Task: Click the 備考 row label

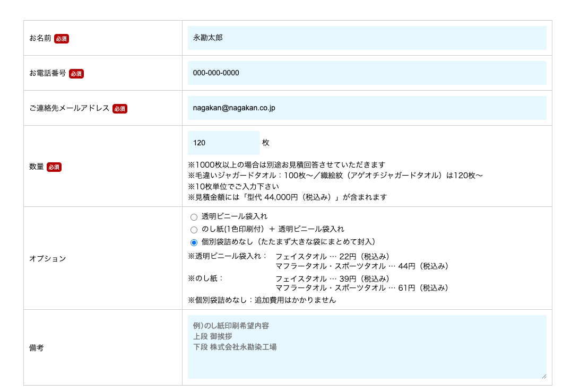Action: [x=36, y=348]
